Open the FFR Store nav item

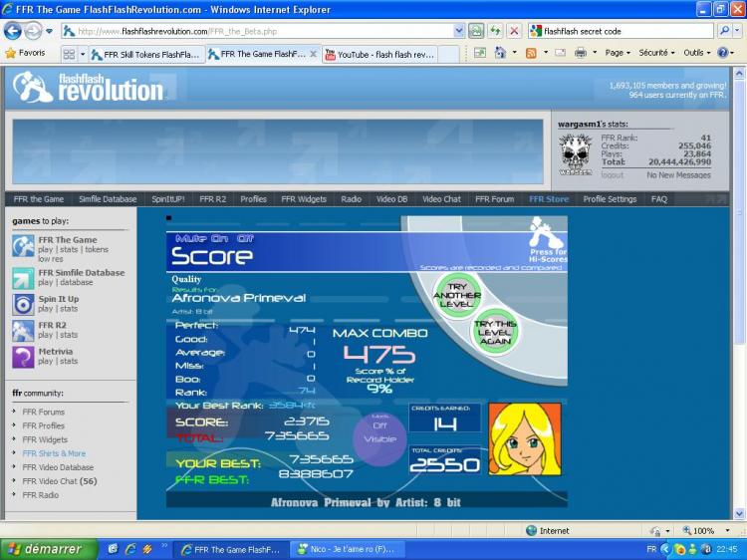click(x=549, y=199)
